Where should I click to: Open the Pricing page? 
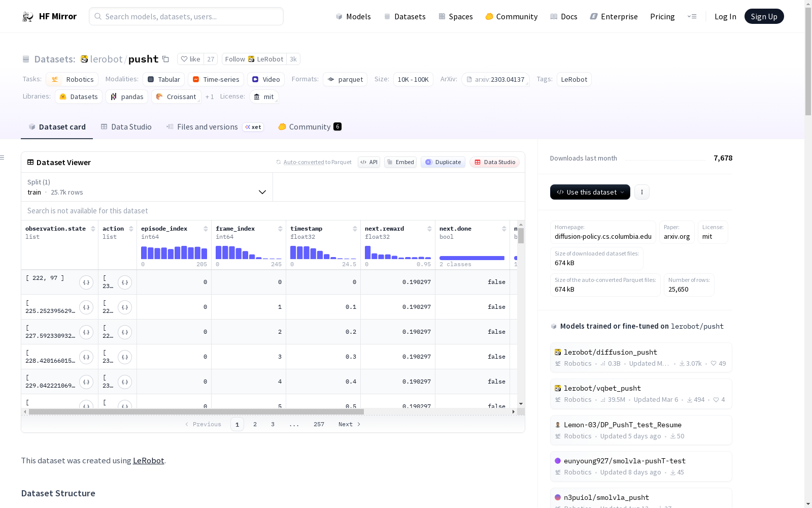click(x=662, y=17)
